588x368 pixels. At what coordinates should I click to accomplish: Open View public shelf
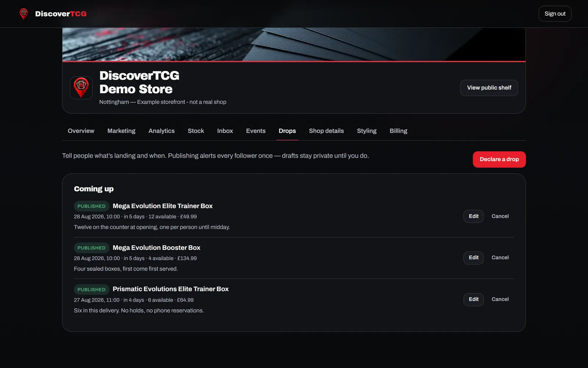(489, 88)
